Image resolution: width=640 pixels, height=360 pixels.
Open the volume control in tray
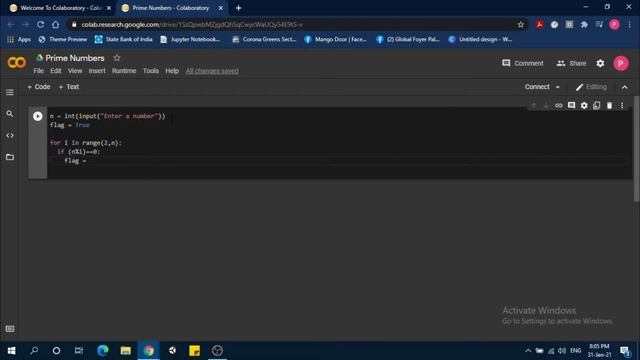(562, 351)
